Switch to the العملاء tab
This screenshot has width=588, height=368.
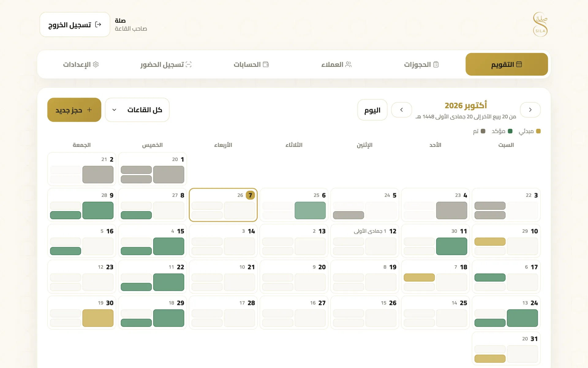click(336, 64)
